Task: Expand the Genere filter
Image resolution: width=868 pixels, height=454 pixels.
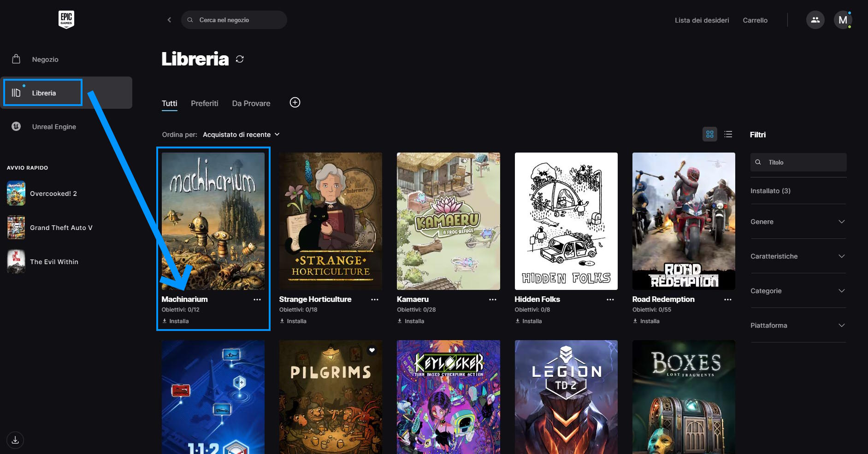Action: [798, 222]
